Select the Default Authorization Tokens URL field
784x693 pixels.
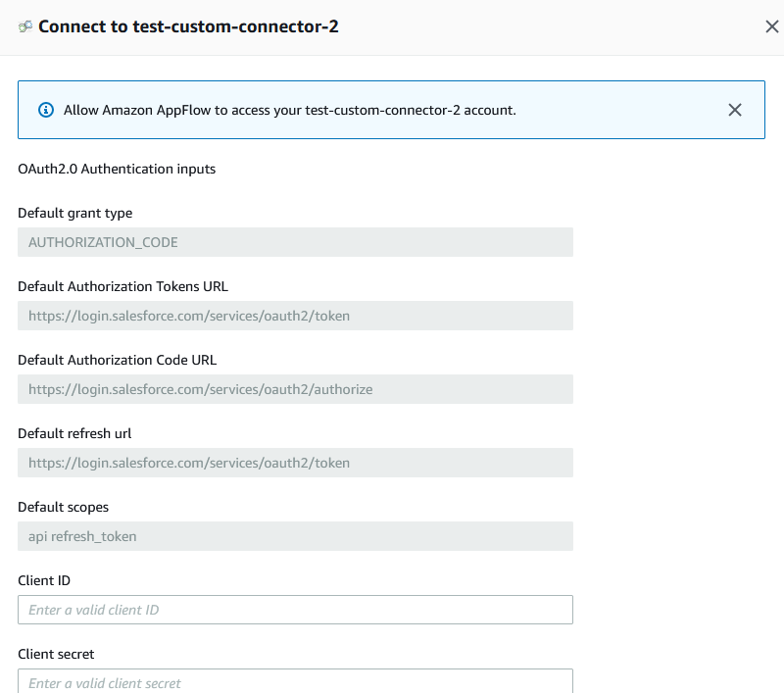pyautogui.click(x=295, y=316)
